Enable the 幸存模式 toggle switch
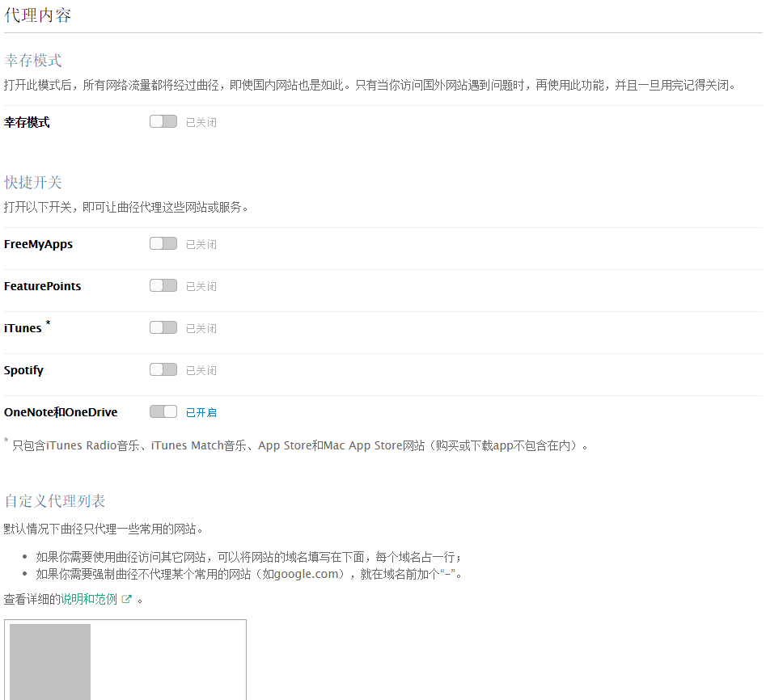The image size is (766, 700). pyautogui.click(x=163, y=121)
